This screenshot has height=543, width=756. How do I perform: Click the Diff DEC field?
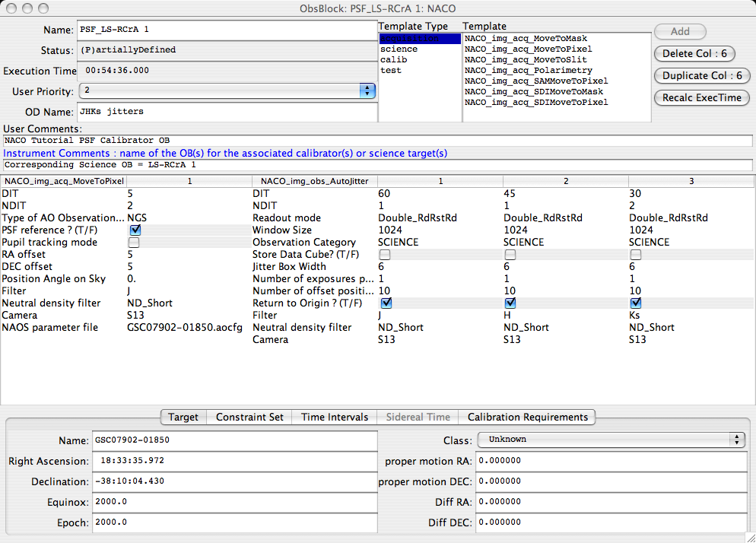click(x=611, y=522)
